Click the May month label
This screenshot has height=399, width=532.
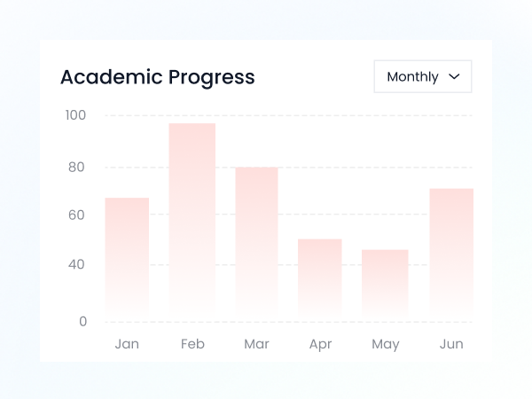pyautogui.click(x=385, y=344)
